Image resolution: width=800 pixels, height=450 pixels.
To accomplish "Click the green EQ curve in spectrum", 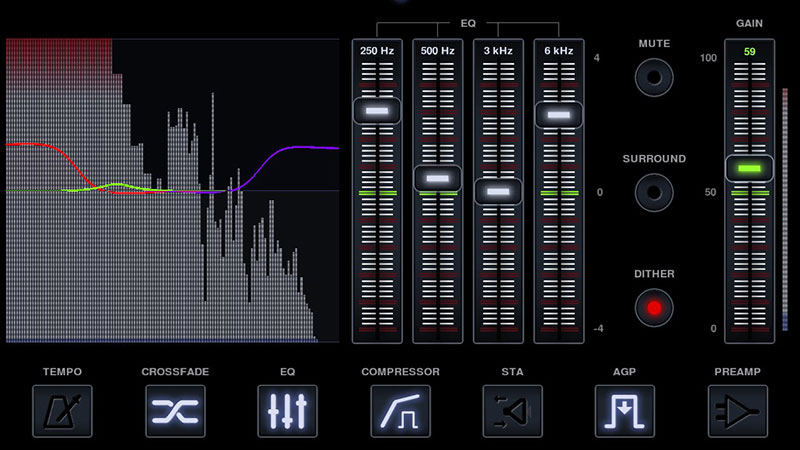I will pyautogui.click(x=117, y=185).
